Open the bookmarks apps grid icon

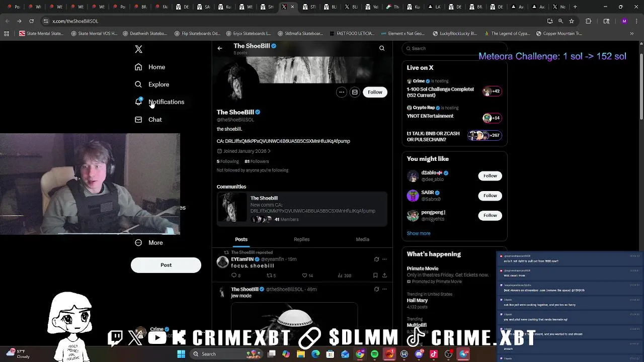point(7,34)
